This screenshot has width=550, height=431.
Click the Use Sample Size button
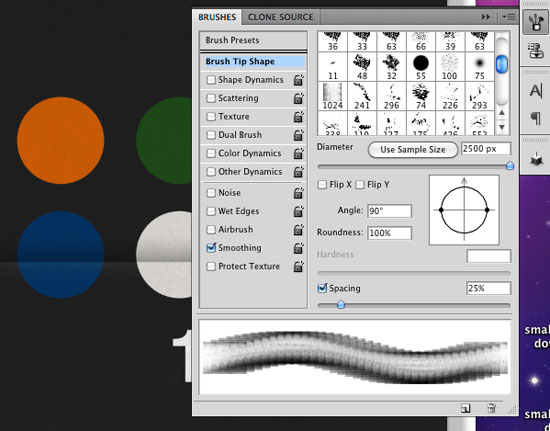[413, 150]
